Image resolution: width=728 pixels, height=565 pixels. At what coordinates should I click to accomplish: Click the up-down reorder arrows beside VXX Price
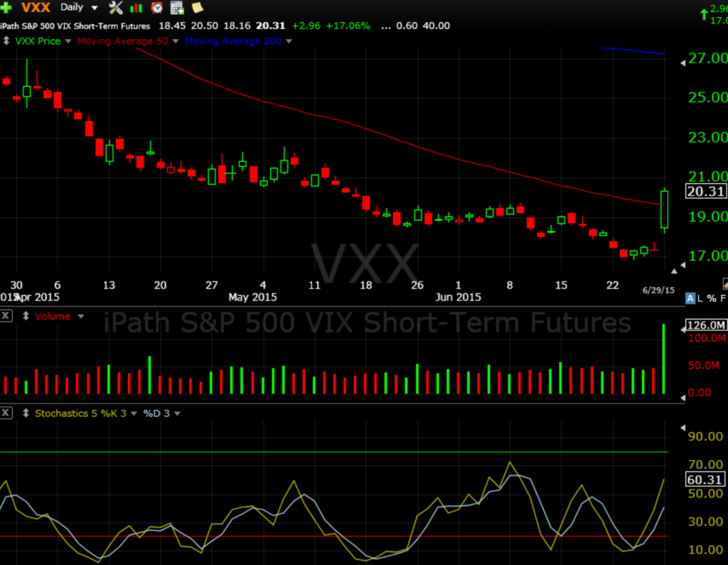(6, 41)
